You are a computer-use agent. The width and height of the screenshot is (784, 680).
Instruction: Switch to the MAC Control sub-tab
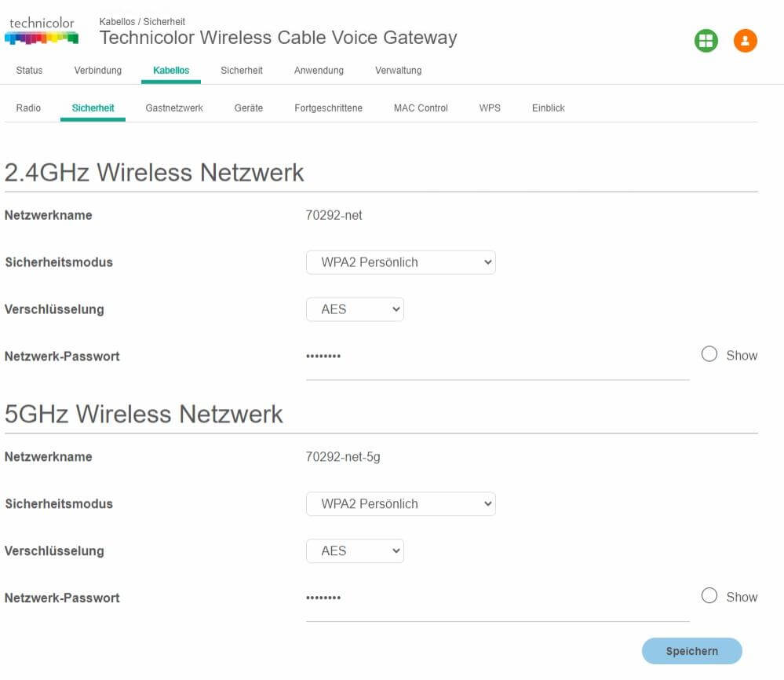[421, 108]
